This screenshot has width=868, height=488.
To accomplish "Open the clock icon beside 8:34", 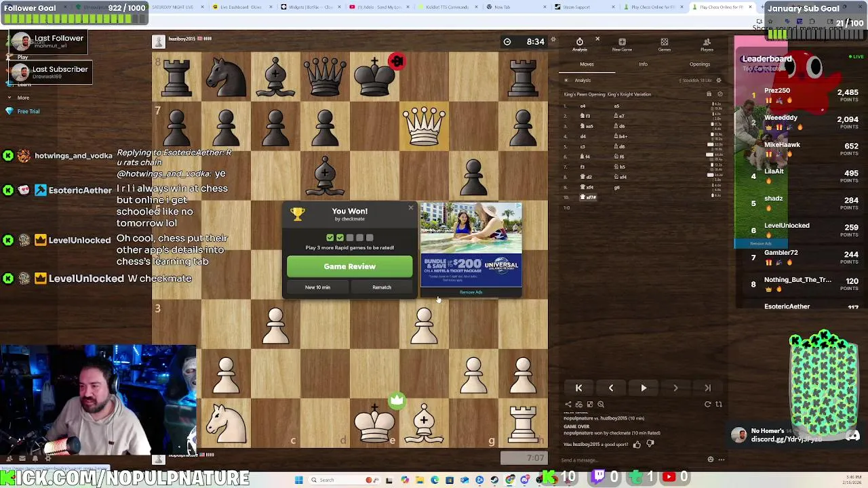I will tap(507, 42).
